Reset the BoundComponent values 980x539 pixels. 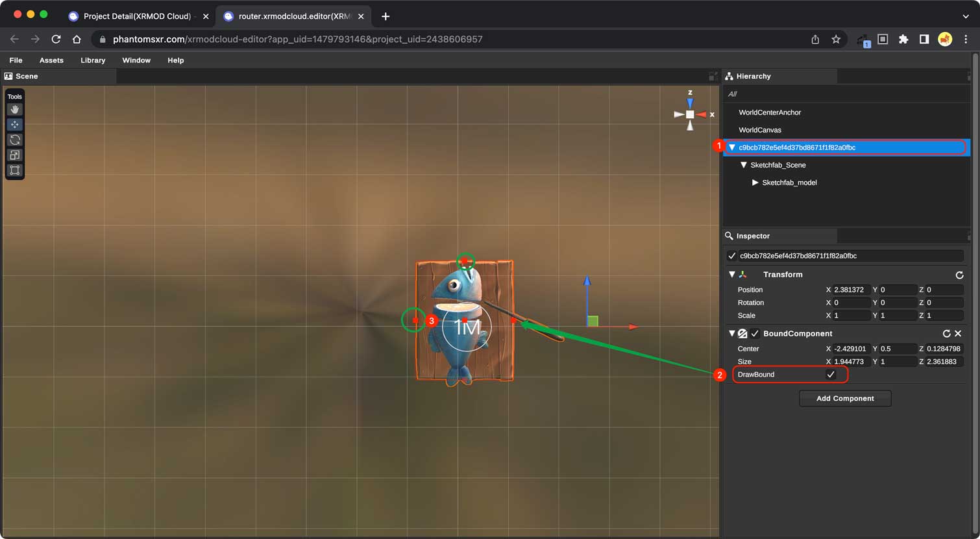946,334
